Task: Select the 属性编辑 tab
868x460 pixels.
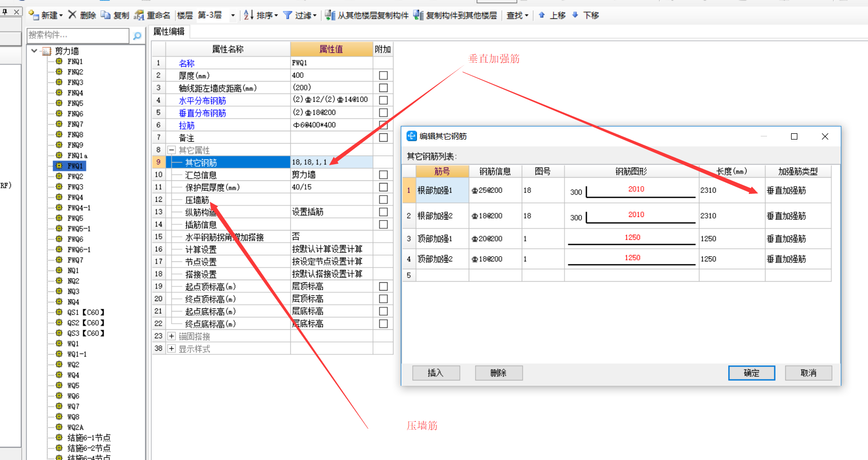Action: pyautogui.click(x=169, y=32)
